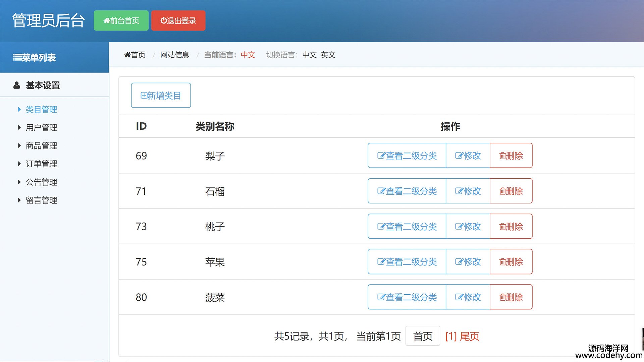Click the plus icon on 新增类目 button
Screen dimensions: 644x362
point(144,96)
